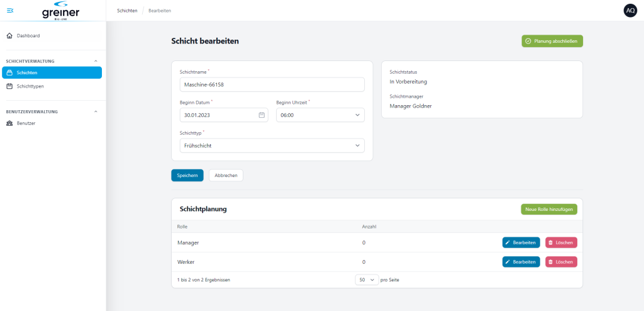This screenshot has width=644, height=311.
Task: Click the calendar icon in Beginn Datum
Action: click(262, 115)
